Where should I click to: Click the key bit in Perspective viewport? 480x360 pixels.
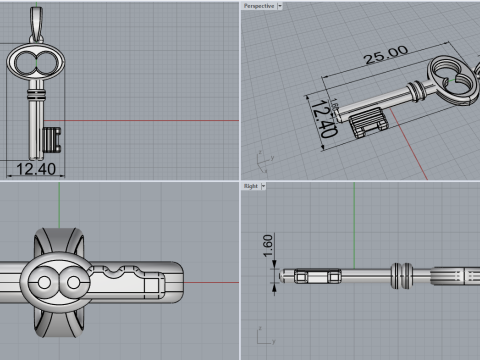tap(368, 122)
